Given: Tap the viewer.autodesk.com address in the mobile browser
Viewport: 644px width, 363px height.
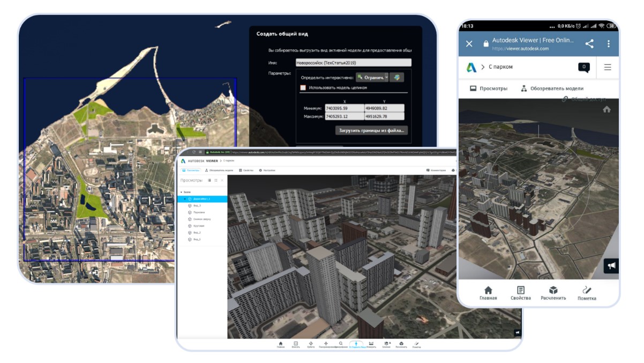Looking at the screenshot, I should point(520,49).
